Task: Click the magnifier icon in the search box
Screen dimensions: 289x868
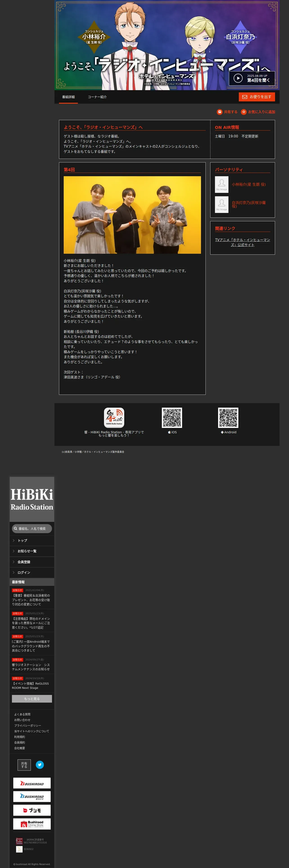Action: 16,529
